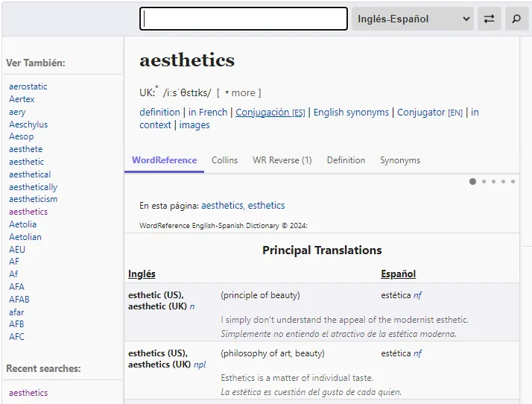The height and width of the screenshot is (404, 532).
Task: Select the first carousel pagination dot
Action: click(472, 181)
